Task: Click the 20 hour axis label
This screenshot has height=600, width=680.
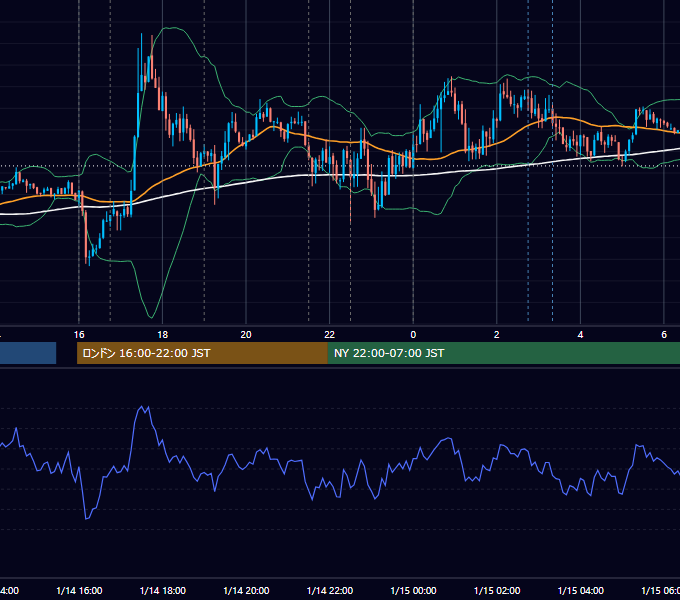Action: click(246, 335)
